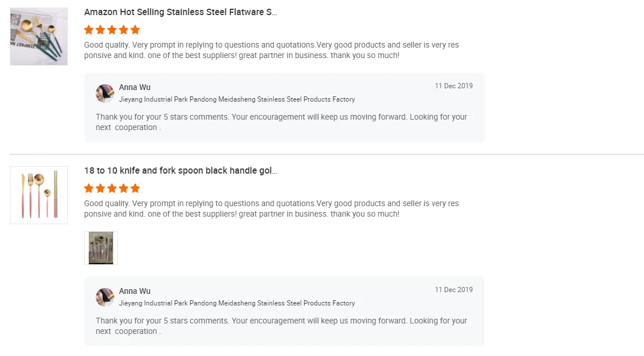This screenshot has height=356, width=644.
Task: Open the pink-handled cutlery product thumbnail
Action: 39,195
